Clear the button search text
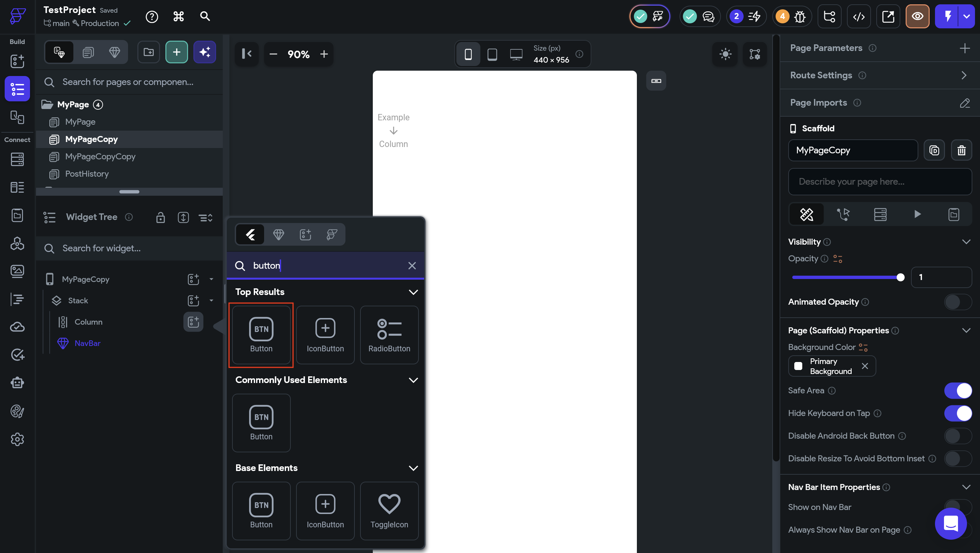980x553 pixels. 411,265
